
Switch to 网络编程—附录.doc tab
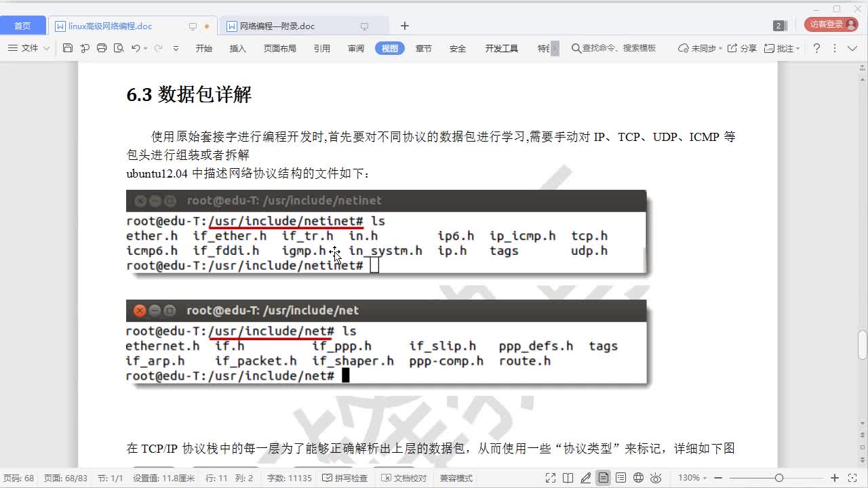tap(278, 26)
